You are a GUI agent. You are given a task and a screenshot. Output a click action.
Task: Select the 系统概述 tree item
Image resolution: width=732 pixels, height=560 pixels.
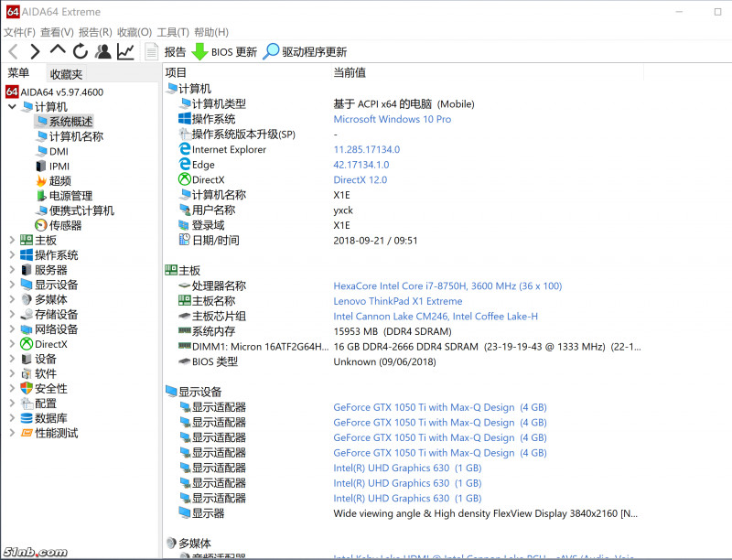71,122
